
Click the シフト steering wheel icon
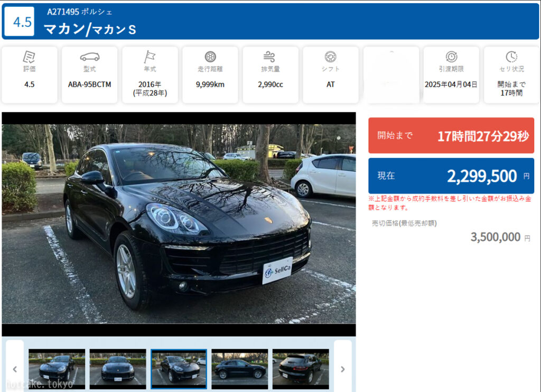[331, 57]
